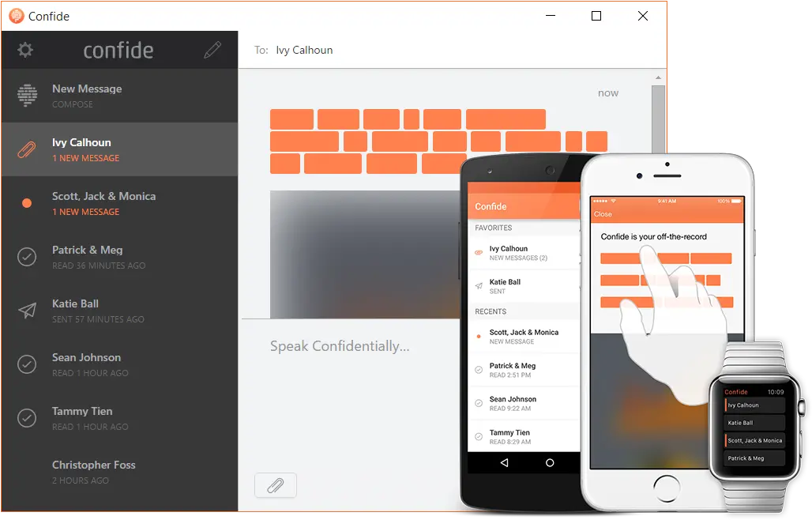Click the read checkmark icon beside Patrick & Meg
This screenshot has width=812, height=520.
point(27,257)
